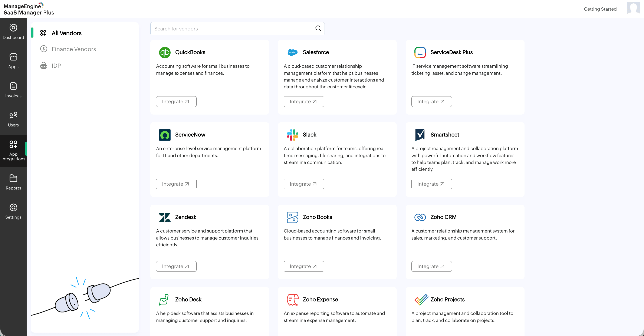Select the App Integrations sidebar icon
Image resolution: width=644 pixels, height=336 pixels.
click(13, 144)
